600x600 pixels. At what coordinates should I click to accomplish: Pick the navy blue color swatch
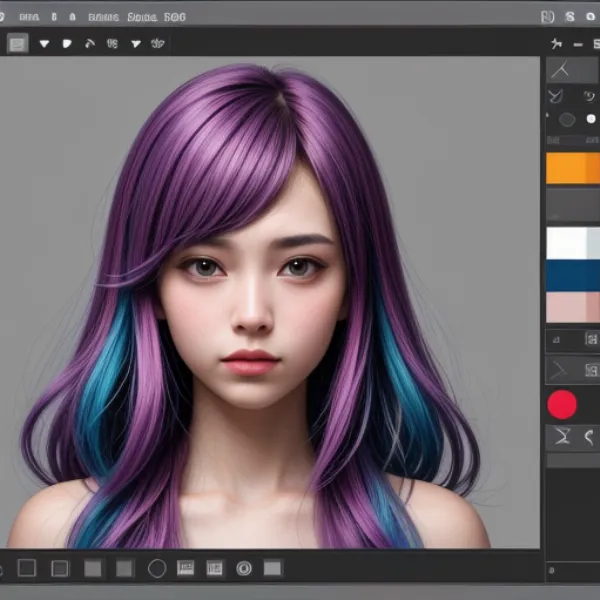(573, 276)
